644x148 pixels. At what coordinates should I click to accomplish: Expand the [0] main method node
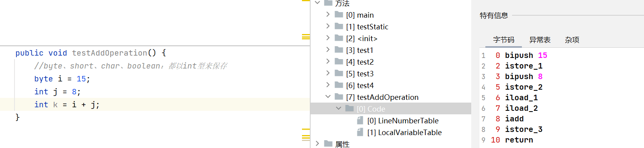[x=328, y=14]
